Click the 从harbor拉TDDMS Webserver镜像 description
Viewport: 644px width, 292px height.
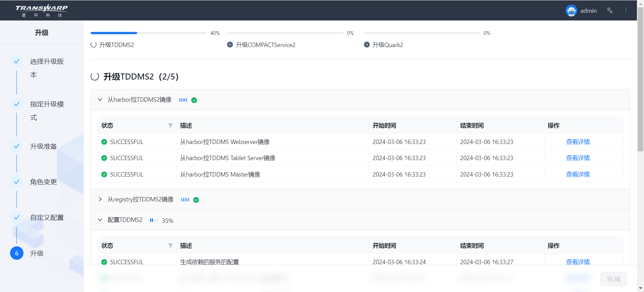(x=225, y=142)
